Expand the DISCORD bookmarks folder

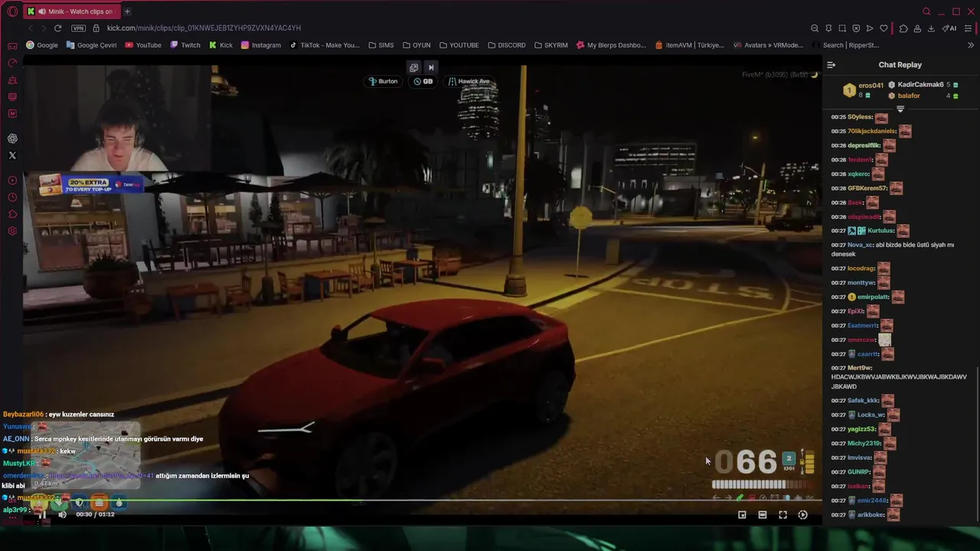506,45
